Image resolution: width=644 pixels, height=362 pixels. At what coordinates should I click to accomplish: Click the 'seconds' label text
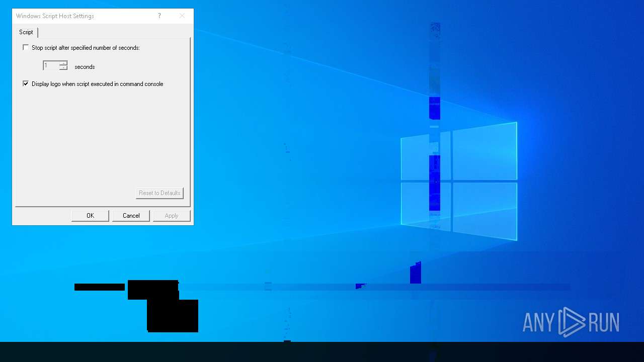click(x=85, y=67)
